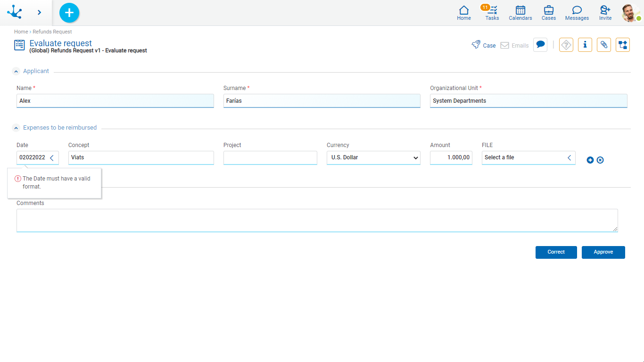Click the Invite user icon
The image size is (644, 362).
(605, 13)
